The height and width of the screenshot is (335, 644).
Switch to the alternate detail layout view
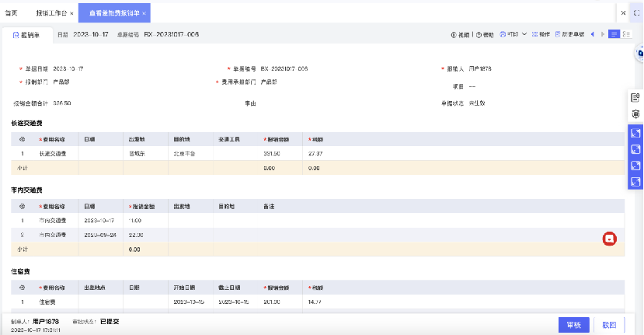point(626,34)
